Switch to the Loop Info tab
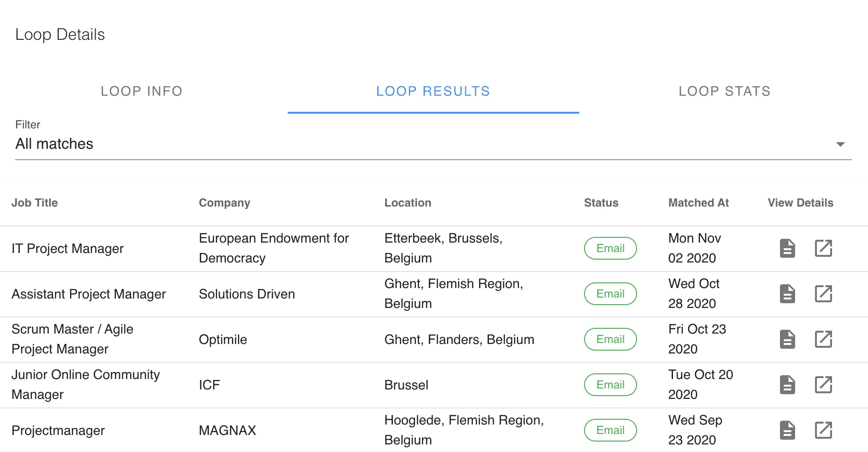868x452 pixels. (142, 91)
